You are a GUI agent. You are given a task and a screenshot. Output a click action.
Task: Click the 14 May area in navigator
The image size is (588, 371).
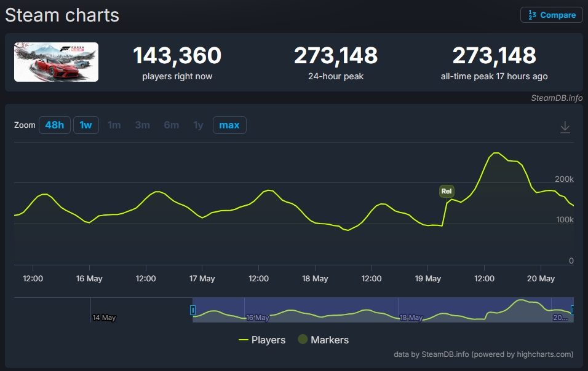click(104, 318)
